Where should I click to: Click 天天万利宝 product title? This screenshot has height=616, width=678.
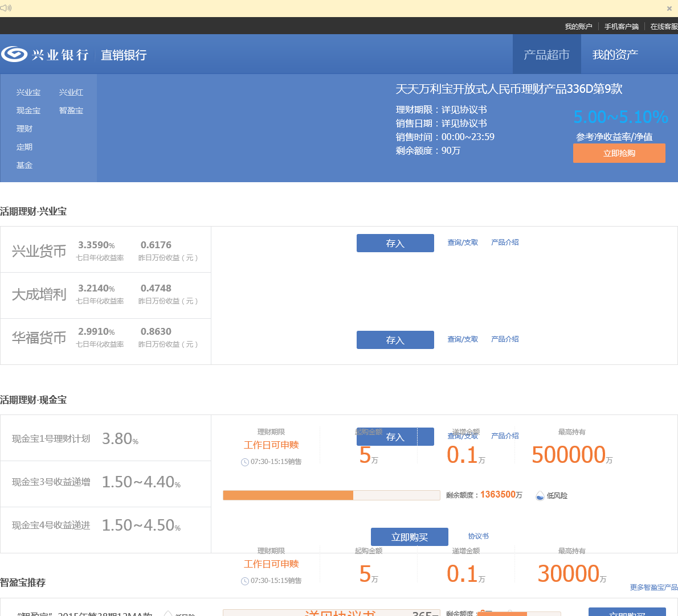click(509, 89)
